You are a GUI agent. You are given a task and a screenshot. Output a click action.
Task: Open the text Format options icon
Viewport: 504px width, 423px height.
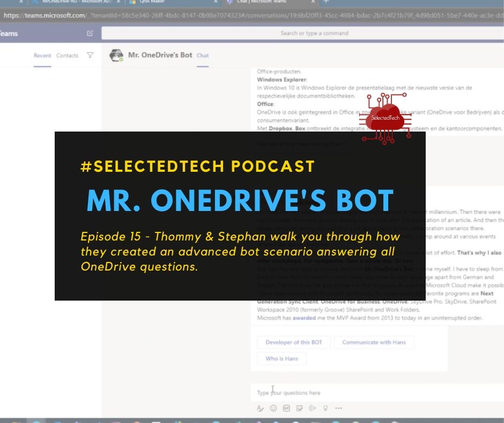261,408
